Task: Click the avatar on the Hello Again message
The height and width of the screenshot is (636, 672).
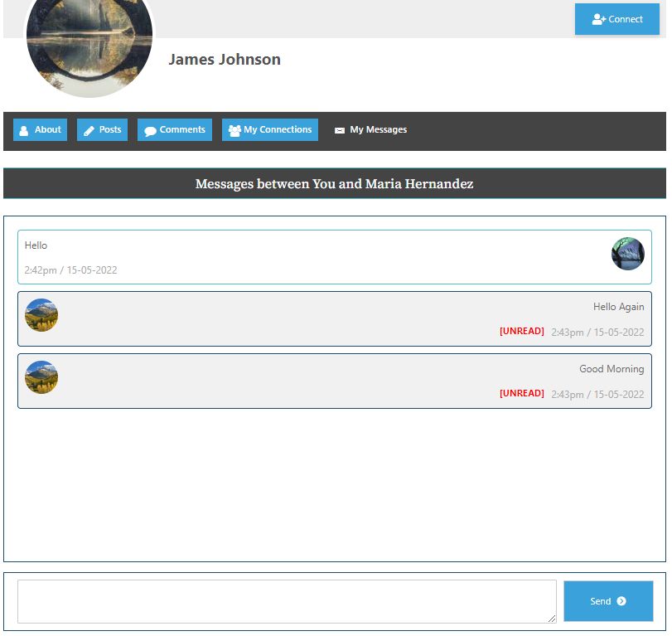Action: point(41,315)
